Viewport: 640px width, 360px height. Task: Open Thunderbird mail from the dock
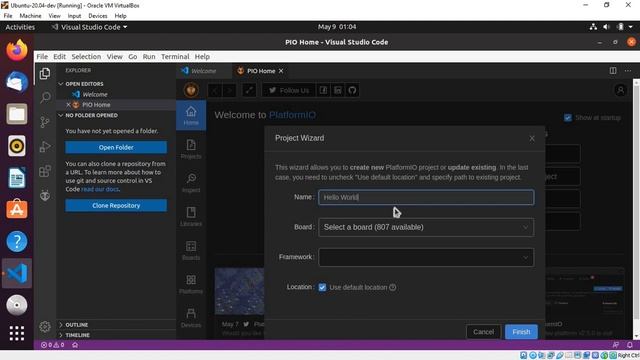pos(17,82)
